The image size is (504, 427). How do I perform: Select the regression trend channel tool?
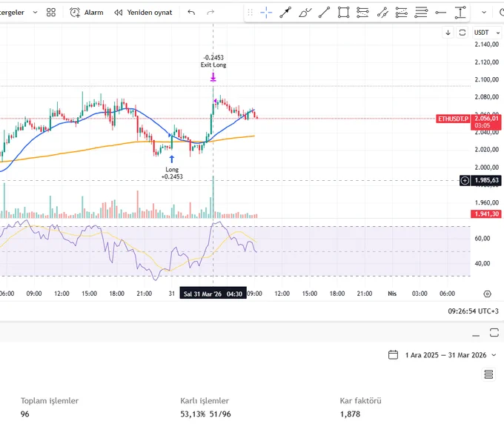382,13
